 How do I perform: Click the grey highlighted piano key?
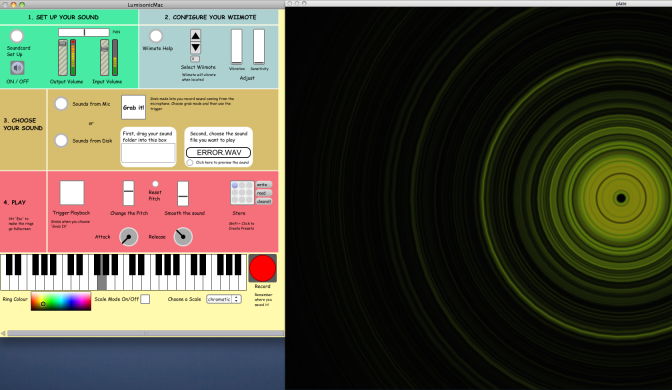pos(102,282)
